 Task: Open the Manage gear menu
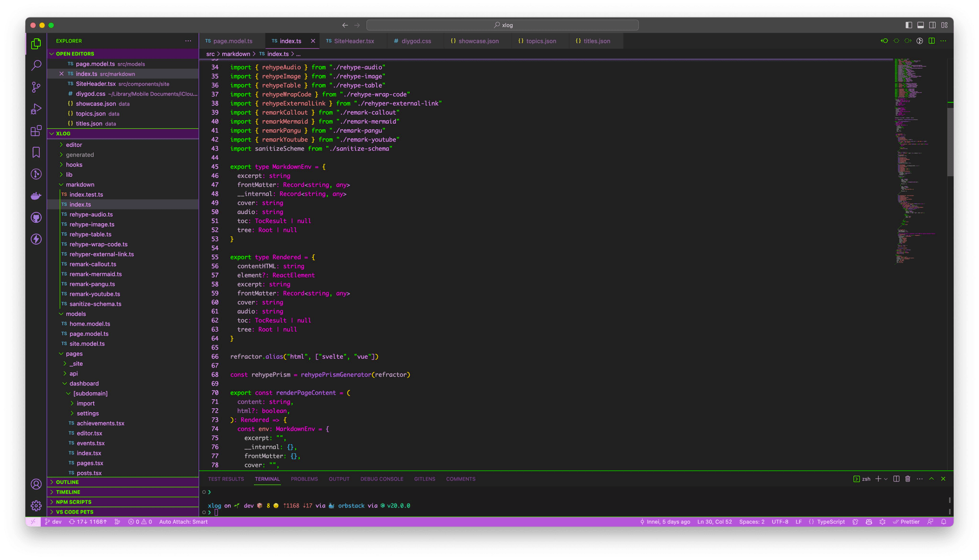click(x=36, y=505)
